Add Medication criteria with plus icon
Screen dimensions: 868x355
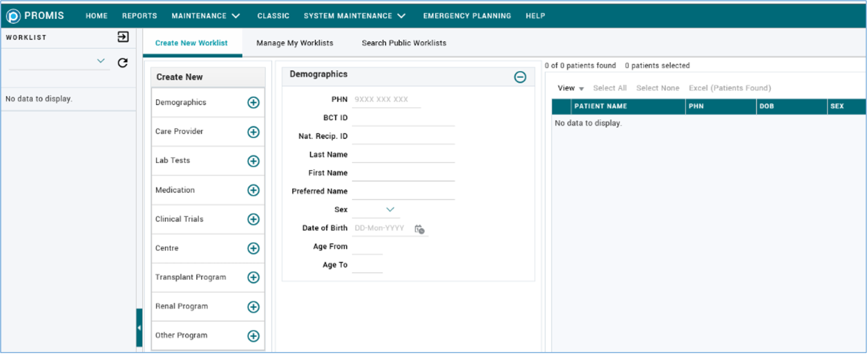[253, 190]
